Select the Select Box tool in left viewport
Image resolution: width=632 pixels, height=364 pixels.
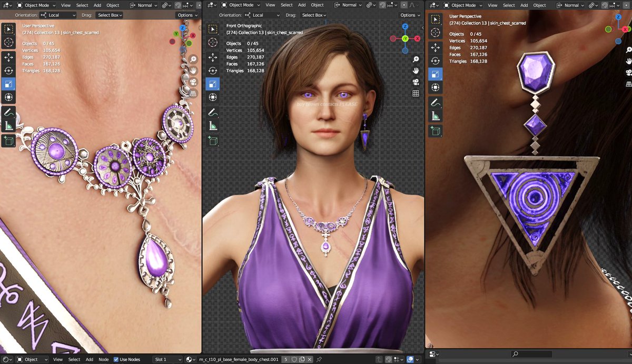(8, 29)
